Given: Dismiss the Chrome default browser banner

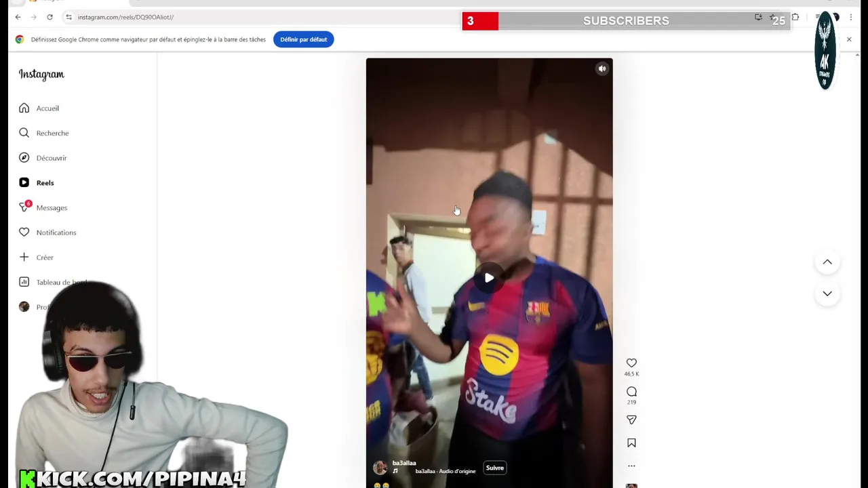Looking at the screenshot, I should (849, 39).
